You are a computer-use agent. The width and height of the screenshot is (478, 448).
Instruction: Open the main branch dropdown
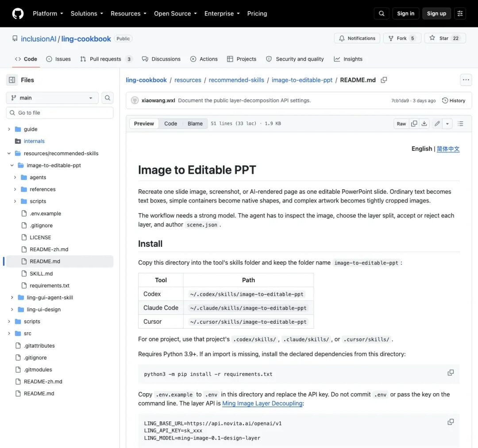52,98
